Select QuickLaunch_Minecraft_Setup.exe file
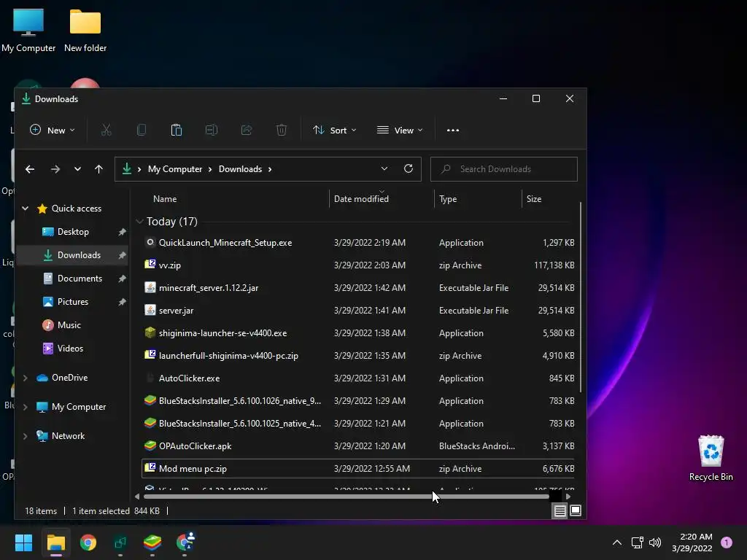The image size is (747, 560). pyautogui.click(x=359, y=242)
